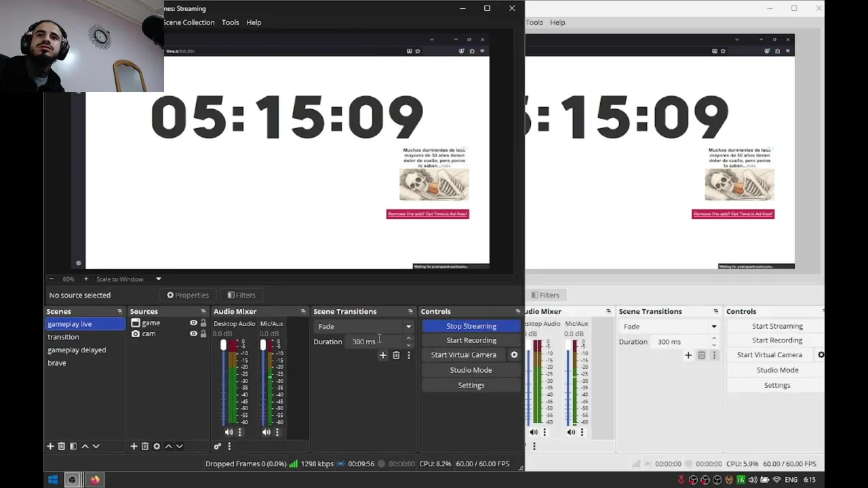868x488 pixels.
Task: Open Scene Collection menu
Action: [189, 22]
